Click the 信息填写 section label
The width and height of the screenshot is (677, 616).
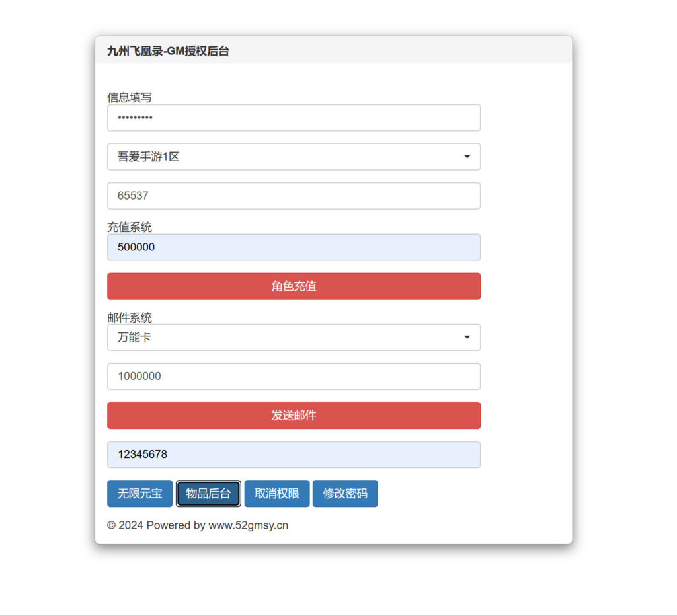click(x=130, y=97)
